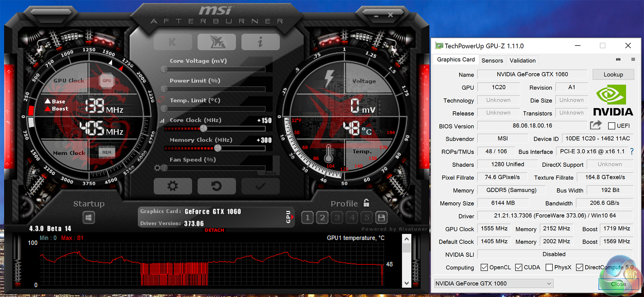Click the GPU Clock value 1555 MHz
This screenshot has height=297, width=644.
point(494,228)
